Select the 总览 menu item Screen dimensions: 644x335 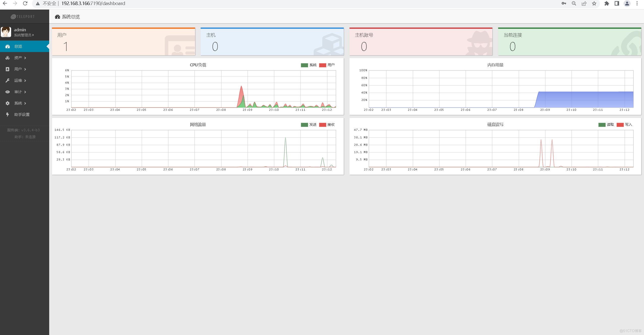pyautogui.click(x=24, y=46)
